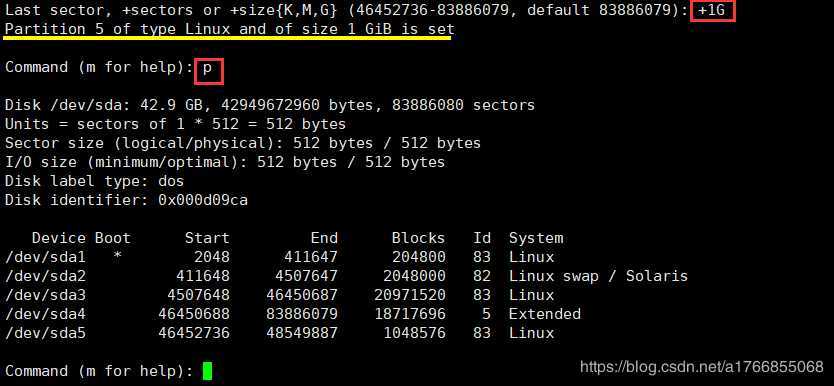Click the End column header
Image resolution: width=834 pixels, height=386 pixels.
[324, 238]
